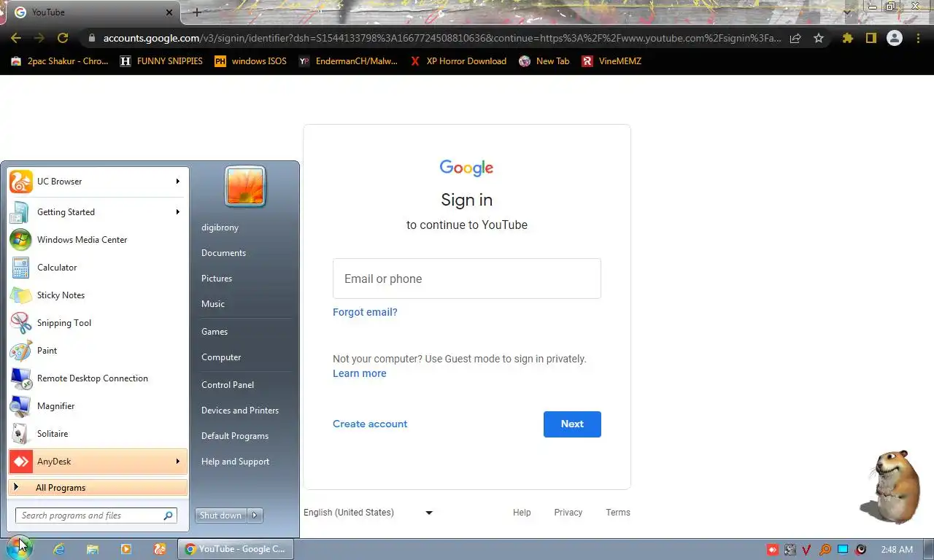
Task: Open the Privacy footer link
Action: tap(568, 513)
